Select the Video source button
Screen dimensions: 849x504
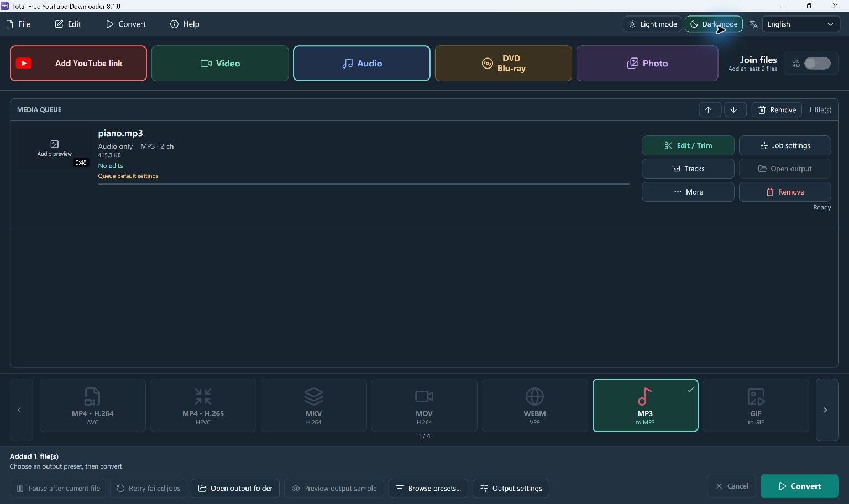coord(220,63)
